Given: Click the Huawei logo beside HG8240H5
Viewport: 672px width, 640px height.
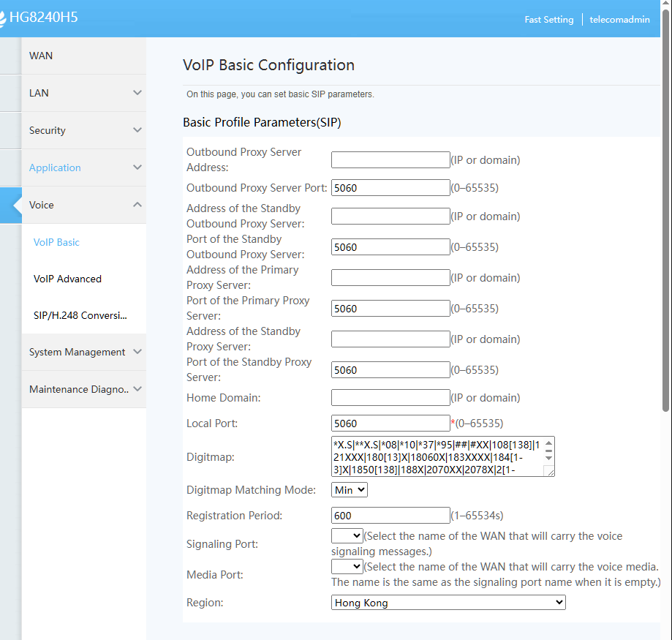Looking at the screenshot, I should pos(3,18).
